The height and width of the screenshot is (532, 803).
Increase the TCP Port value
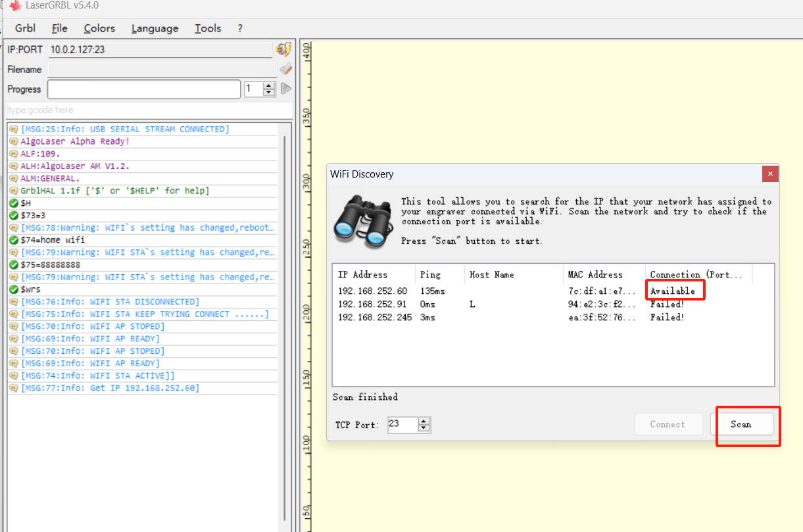pos(424,421)
